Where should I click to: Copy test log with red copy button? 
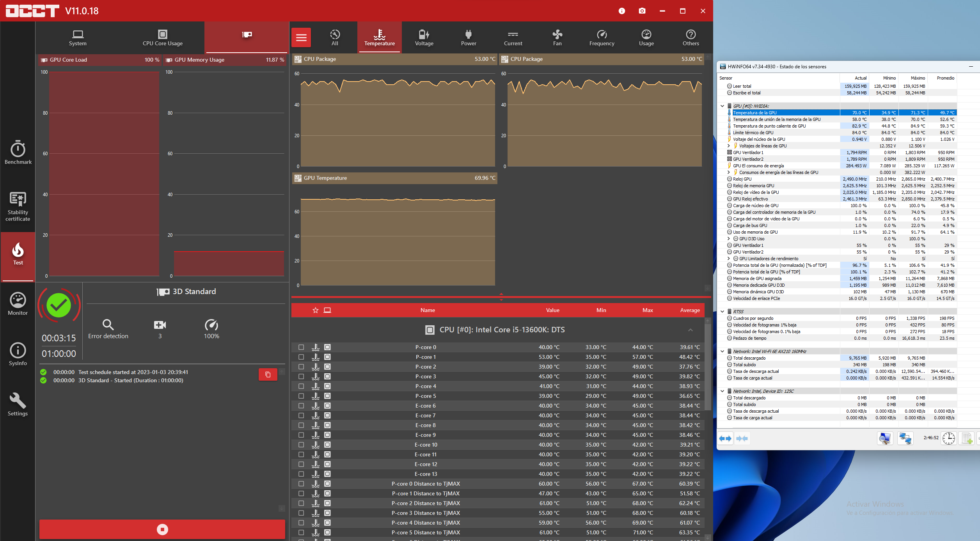point(268,374)
